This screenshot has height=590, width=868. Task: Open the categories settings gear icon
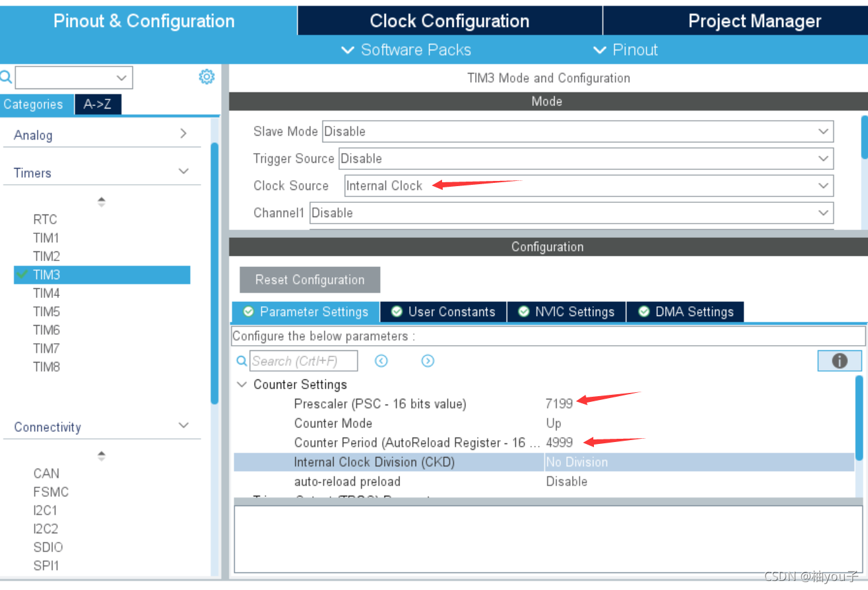pos(206,77)
